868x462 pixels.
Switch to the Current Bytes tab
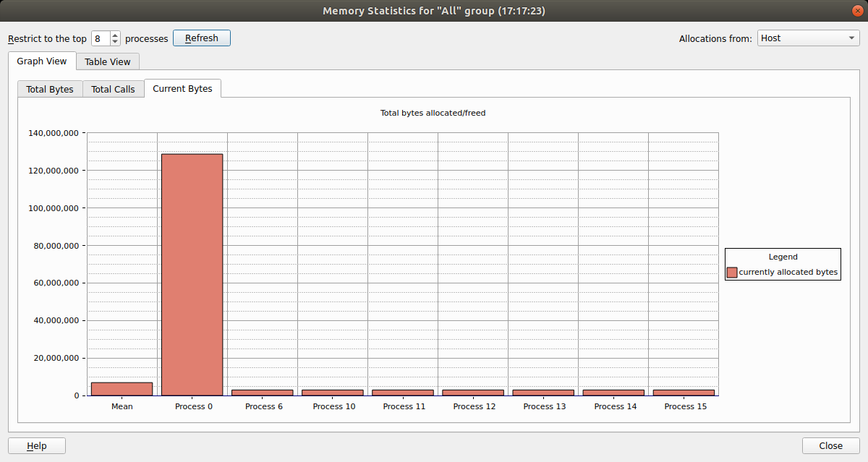point(182,89)
